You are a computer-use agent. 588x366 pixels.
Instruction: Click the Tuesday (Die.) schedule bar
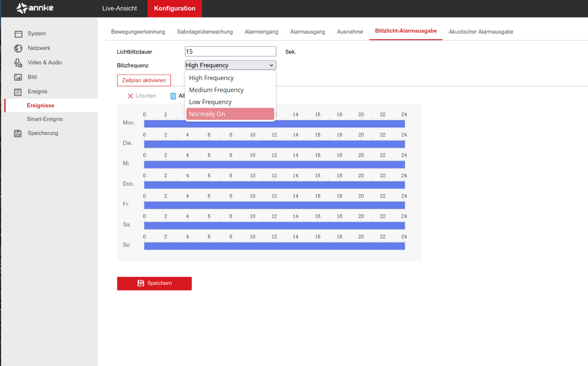click(x=274, y=144)
